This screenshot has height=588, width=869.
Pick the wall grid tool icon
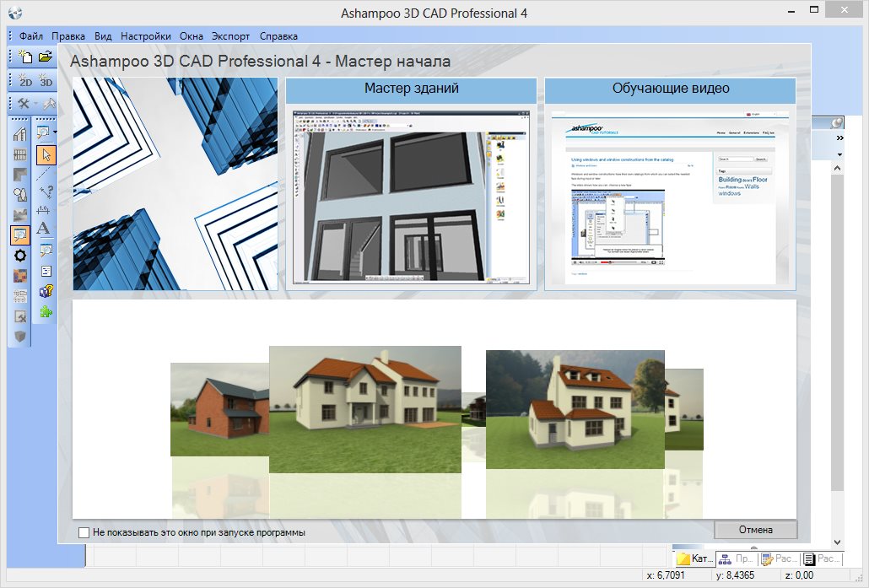pyautogui.click(x=20, y=154)
